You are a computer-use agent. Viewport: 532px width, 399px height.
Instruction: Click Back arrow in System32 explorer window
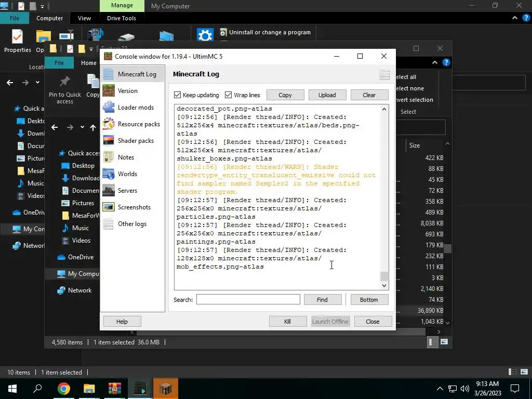[55, 128]
